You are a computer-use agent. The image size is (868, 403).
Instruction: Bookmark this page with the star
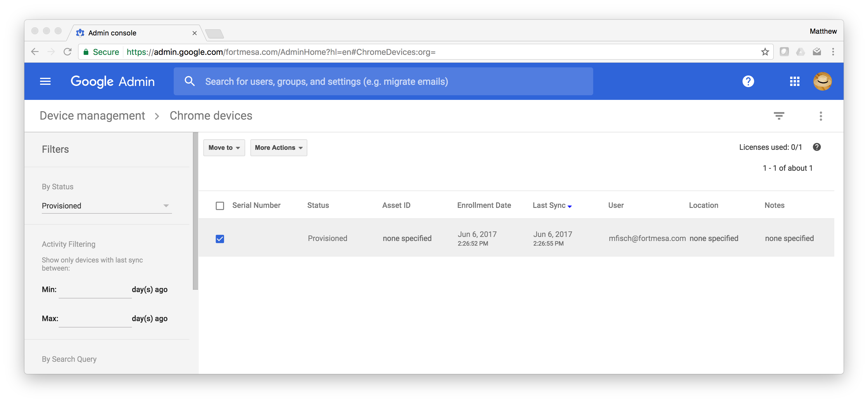tap(765, 52)
